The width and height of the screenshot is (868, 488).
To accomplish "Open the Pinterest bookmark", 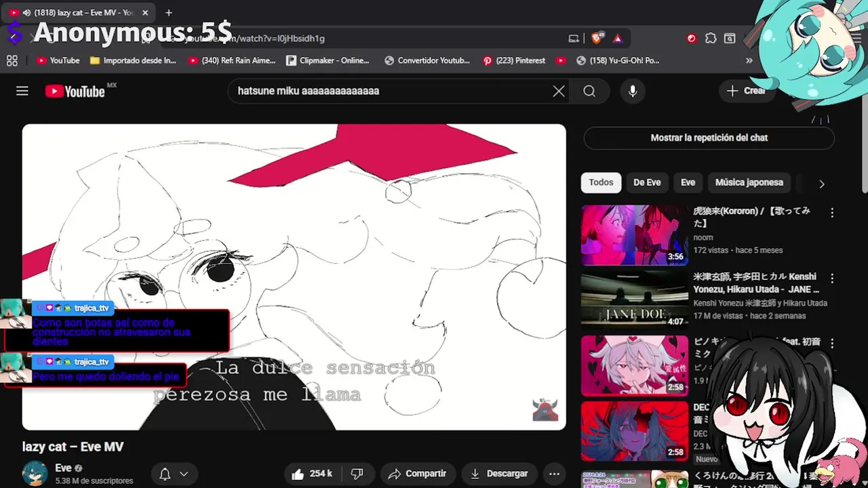I will pos(514,60).
